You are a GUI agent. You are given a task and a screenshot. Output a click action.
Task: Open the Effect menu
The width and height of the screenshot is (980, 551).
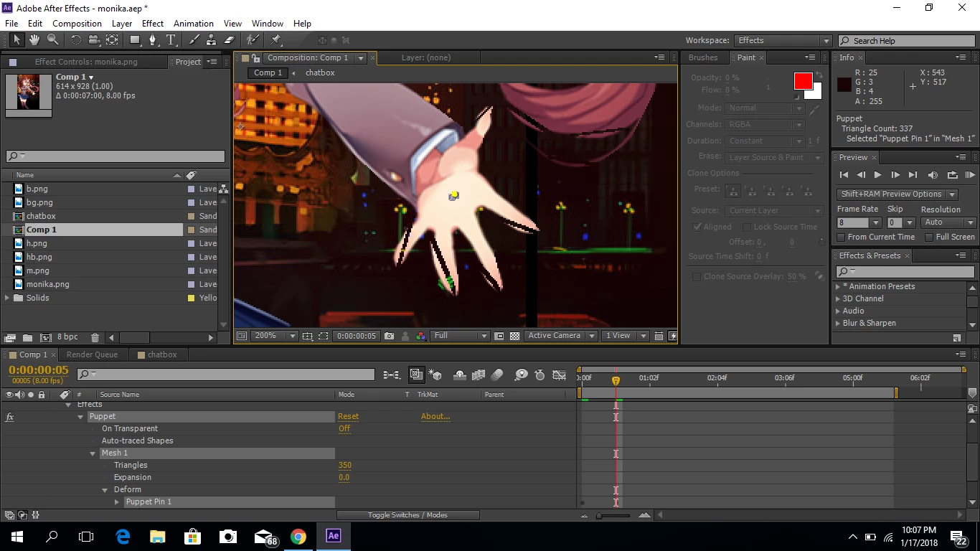153,24
